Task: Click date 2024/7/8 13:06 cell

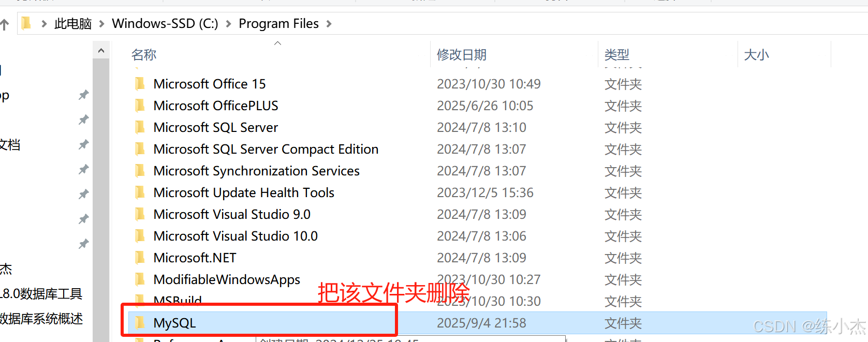Action: tap(481, 236)
